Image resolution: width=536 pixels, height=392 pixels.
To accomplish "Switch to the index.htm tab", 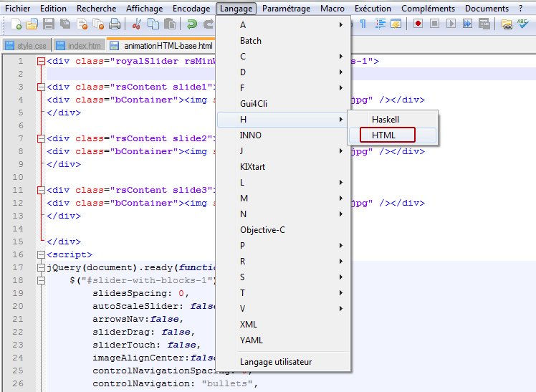I will (79, 45).
